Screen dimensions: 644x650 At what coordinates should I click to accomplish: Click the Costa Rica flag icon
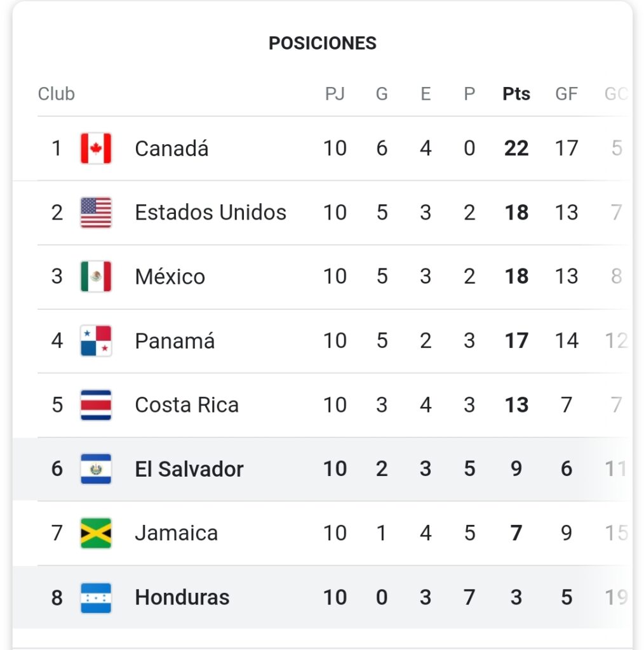click(x=96, y=405)
